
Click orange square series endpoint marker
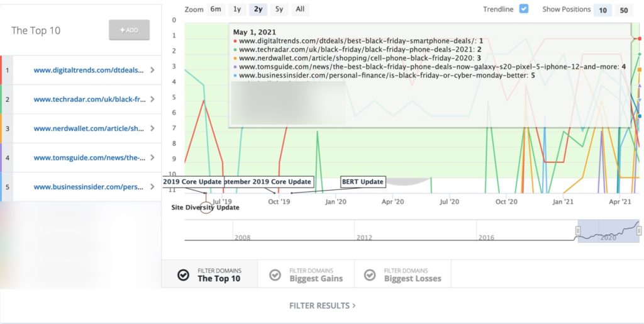coord(640,70)
